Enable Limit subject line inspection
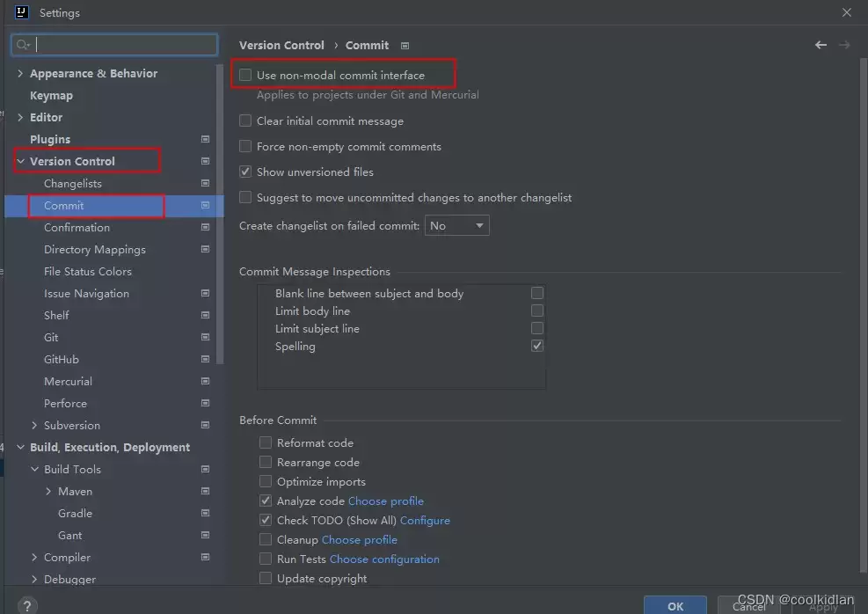The width and height of the screenshot is (868, 614). pyautogui.click(x=537, y=328)
